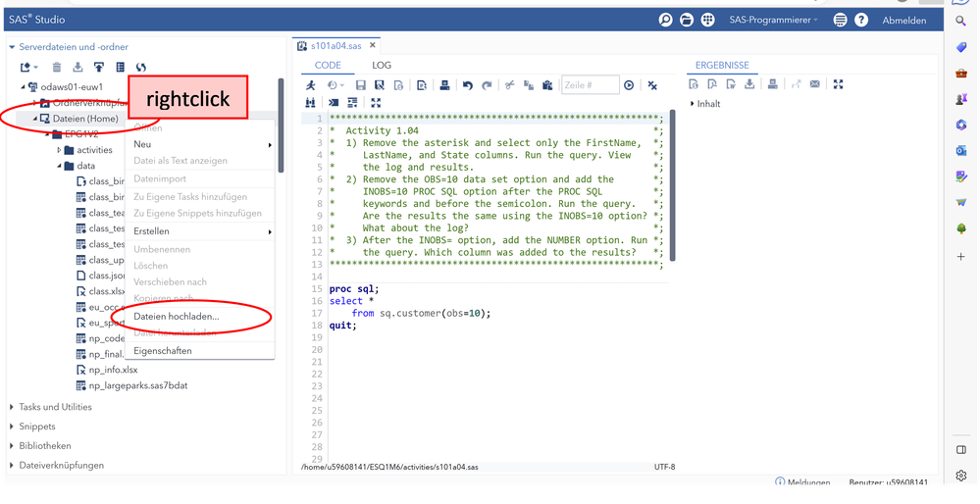Click the Save program icon in the code toolbar
Viewport: 980px width, 504px height.
coord(361,85)
